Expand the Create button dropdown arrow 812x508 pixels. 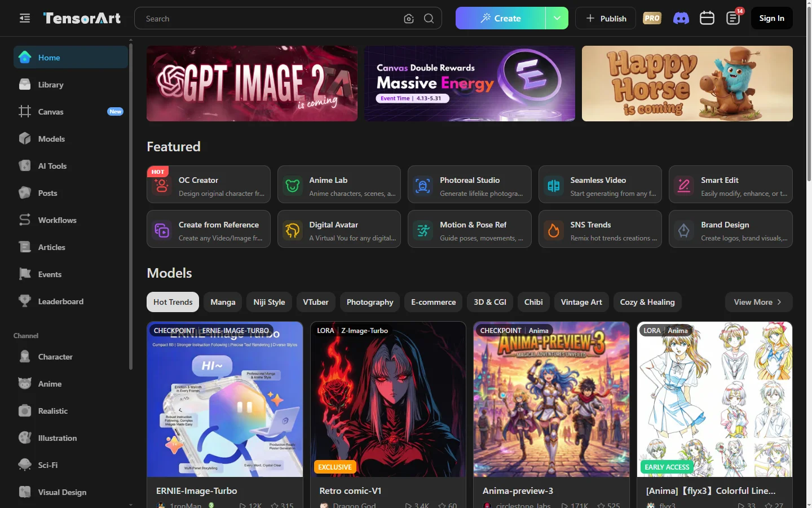click(x=557, y=18)
